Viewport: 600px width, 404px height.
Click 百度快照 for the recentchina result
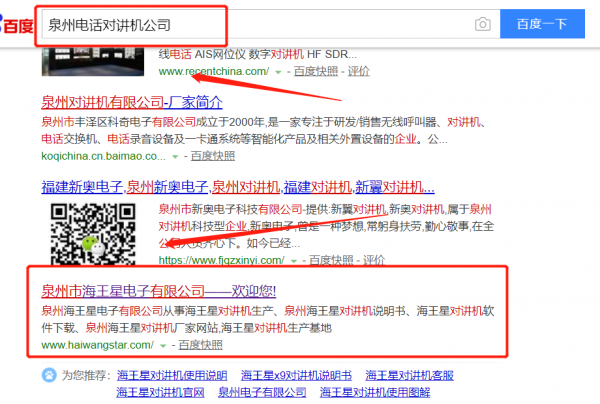pos(312,73)
